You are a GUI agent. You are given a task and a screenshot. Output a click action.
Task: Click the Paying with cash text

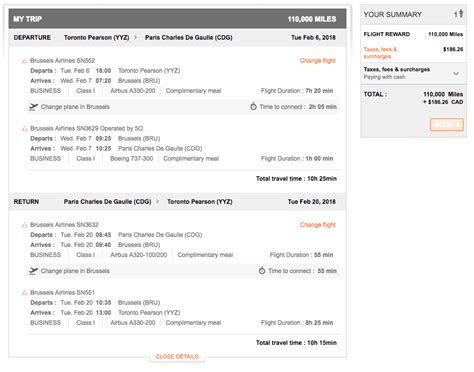(384, 77)
